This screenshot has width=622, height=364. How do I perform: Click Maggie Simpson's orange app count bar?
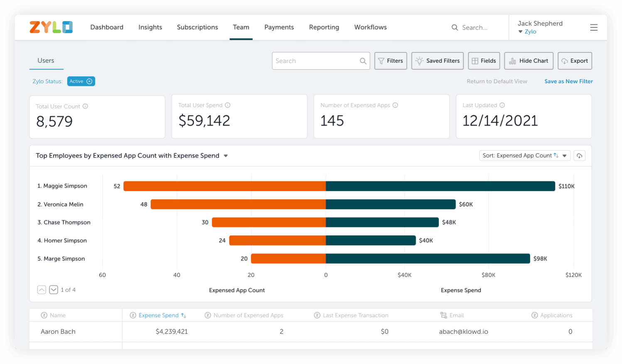click(x=224, y=186)
